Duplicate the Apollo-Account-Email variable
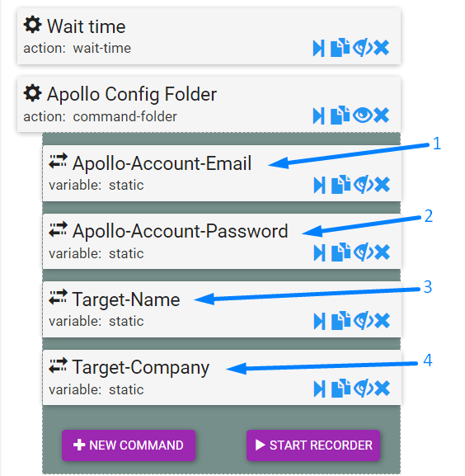The image size is (465, 476). click(x=341, y=184)
